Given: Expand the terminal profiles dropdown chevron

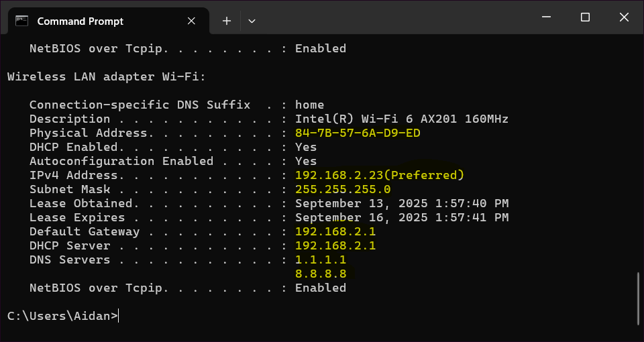Looking at the screenshot, I should coord(252,21).
